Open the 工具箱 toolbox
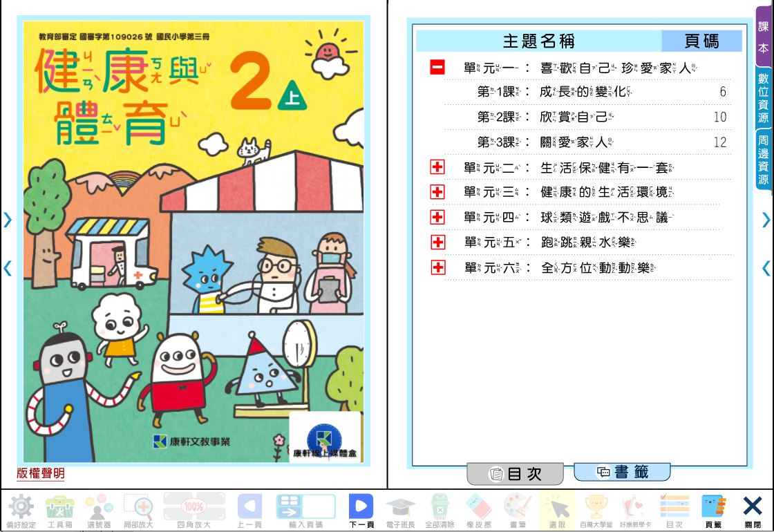774x532 pixels. click(59, 511)
